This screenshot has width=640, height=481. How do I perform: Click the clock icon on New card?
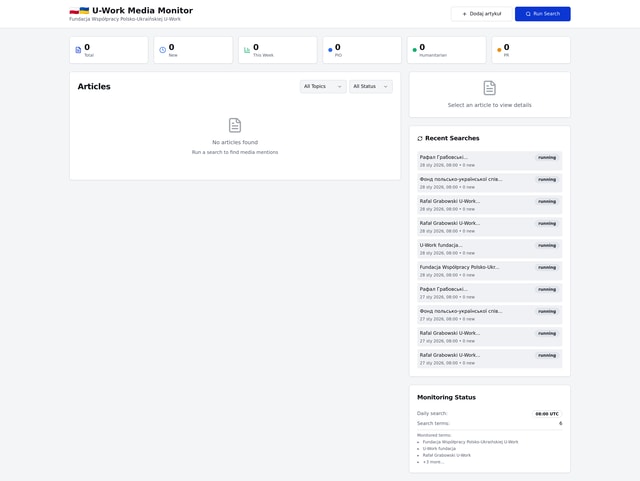(163, 50)
